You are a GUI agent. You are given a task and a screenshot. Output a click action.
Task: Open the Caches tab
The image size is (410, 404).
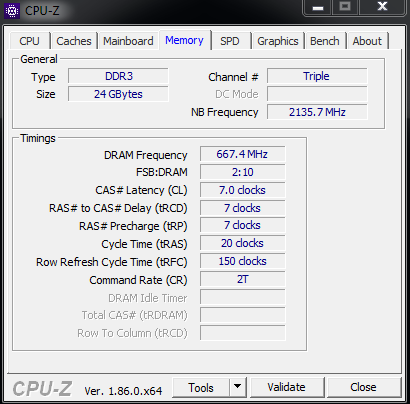click(74, 41)
